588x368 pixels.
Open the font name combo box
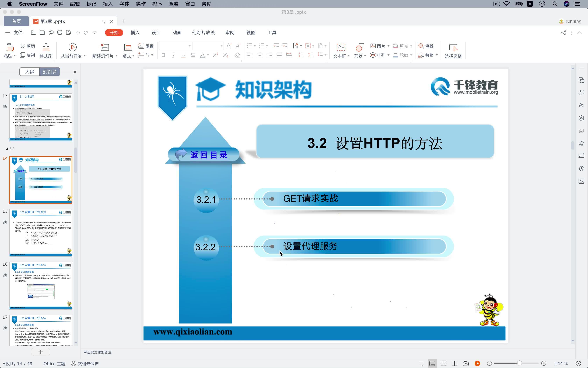pyautogui.click(x=175, y=46)
